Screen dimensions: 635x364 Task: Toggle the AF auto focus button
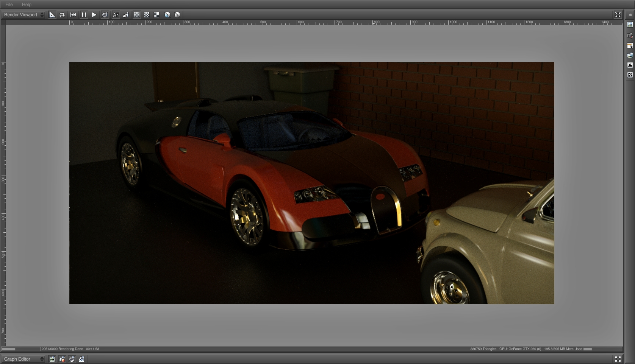(116, 15)
